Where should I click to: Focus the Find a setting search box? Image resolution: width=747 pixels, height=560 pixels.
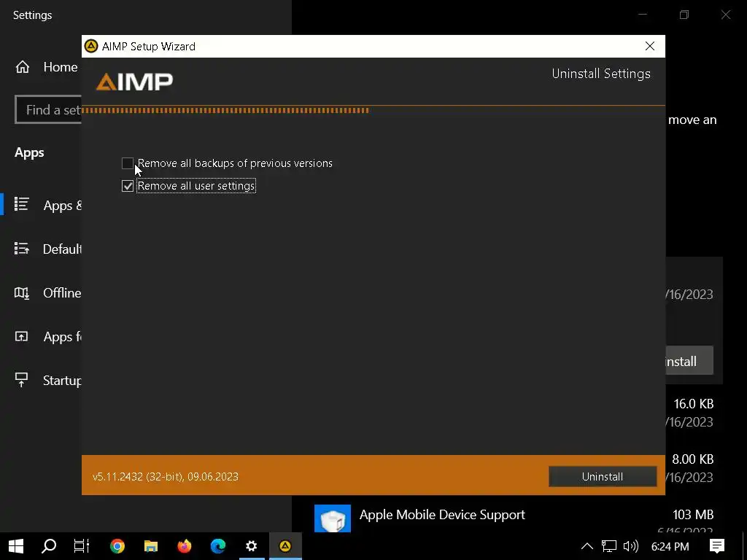click(48, 109)
